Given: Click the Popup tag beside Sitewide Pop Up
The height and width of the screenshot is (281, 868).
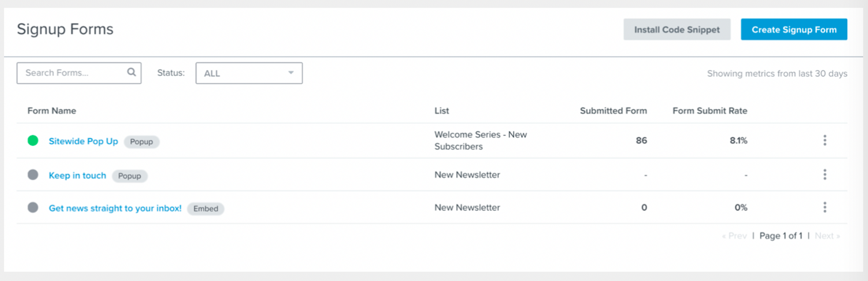Looking at the screenshot, I should point(141,142).
